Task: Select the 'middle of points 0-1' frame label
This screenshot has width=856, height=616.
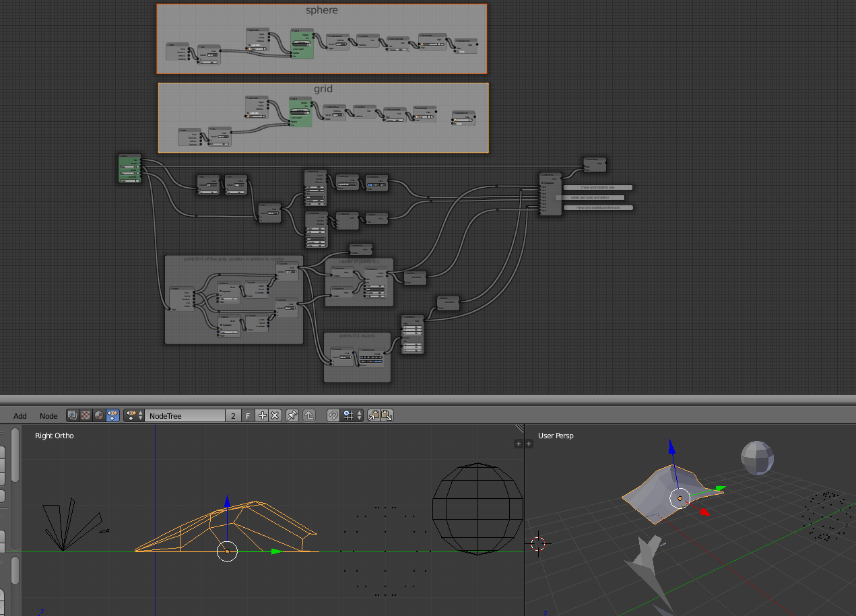Action: pos(359,261)
